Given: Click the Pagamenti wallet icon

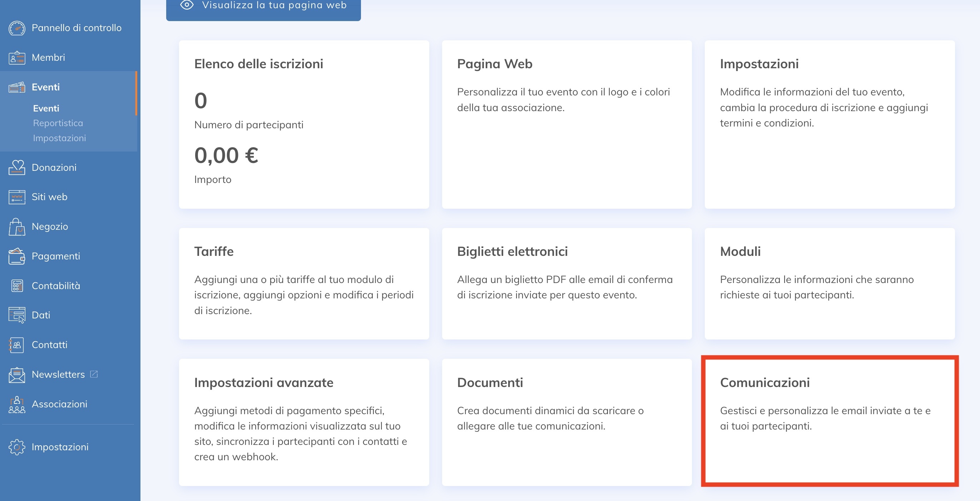Looking at the screenshot, I should point(17,257).
